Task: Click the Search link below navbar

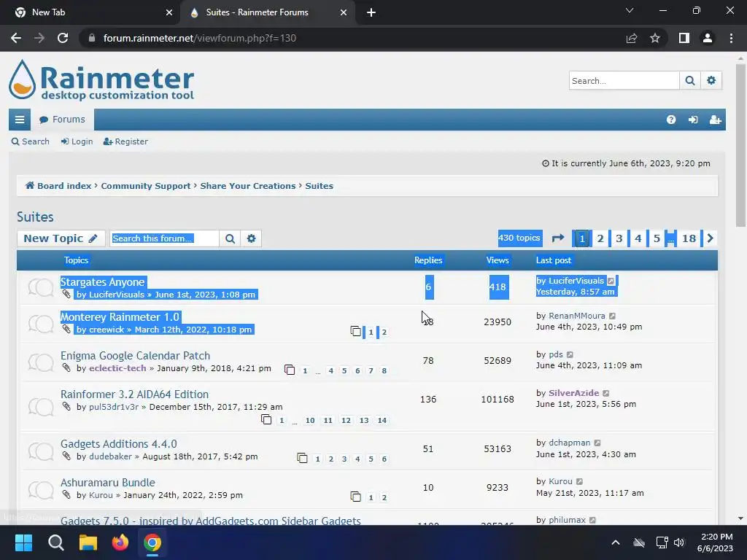Action: (x=31, y=141)
